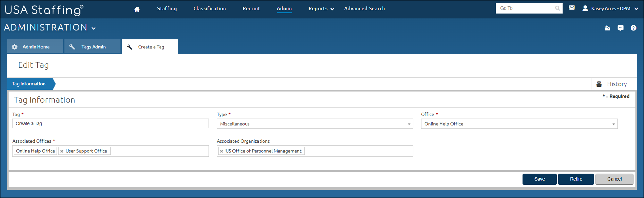The width and height of the screenshot is (644, 198).
Task: Click the History archive icon
Action: click(x=599, y=84)
